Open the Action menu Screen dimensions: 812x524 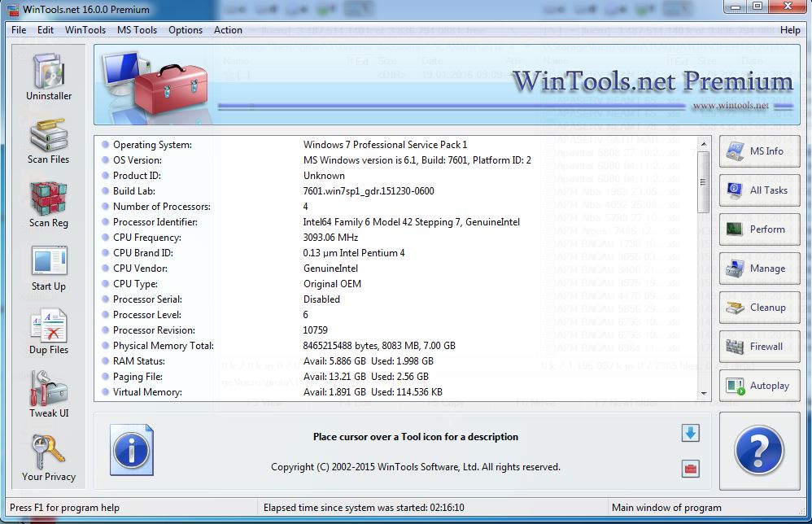228,30
